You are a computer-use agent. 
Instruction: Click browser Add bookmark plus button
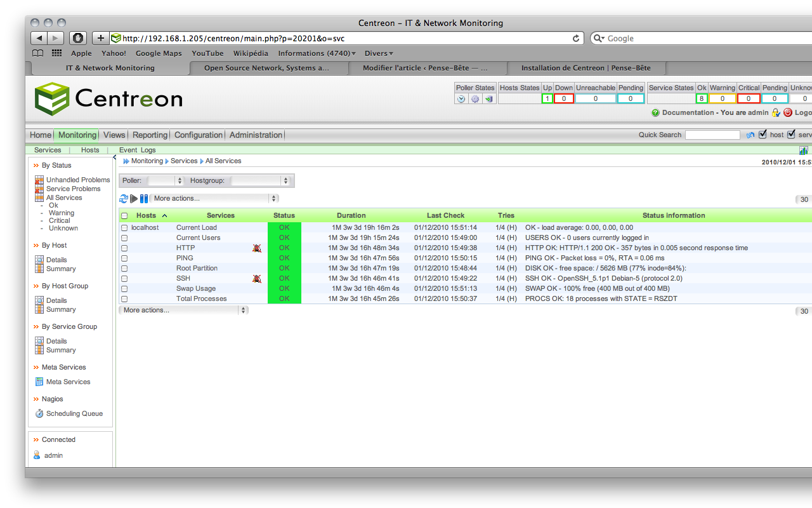pos(100,38)
